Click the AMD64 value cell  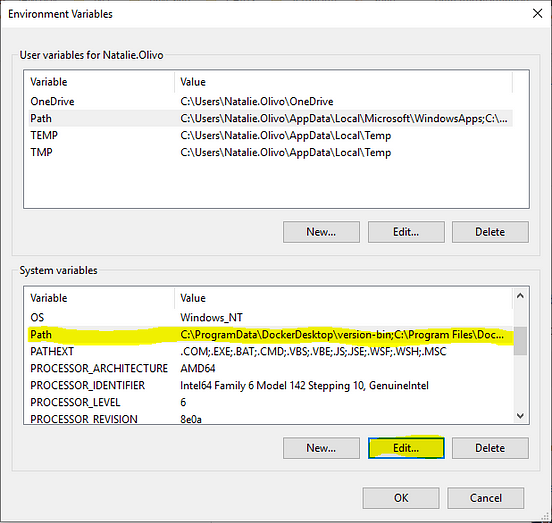click(x=197, y=368)
